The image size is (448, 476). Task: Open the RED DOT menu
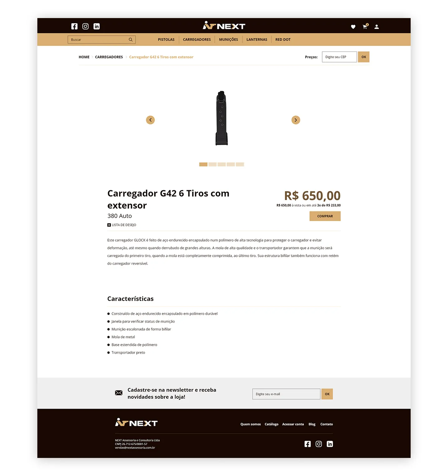283,40
